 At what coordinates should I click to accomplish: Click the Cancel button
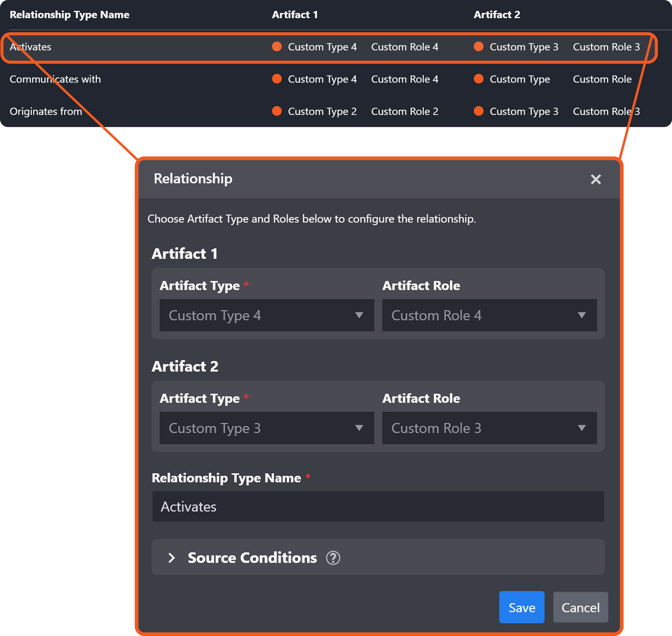point(580,607)
